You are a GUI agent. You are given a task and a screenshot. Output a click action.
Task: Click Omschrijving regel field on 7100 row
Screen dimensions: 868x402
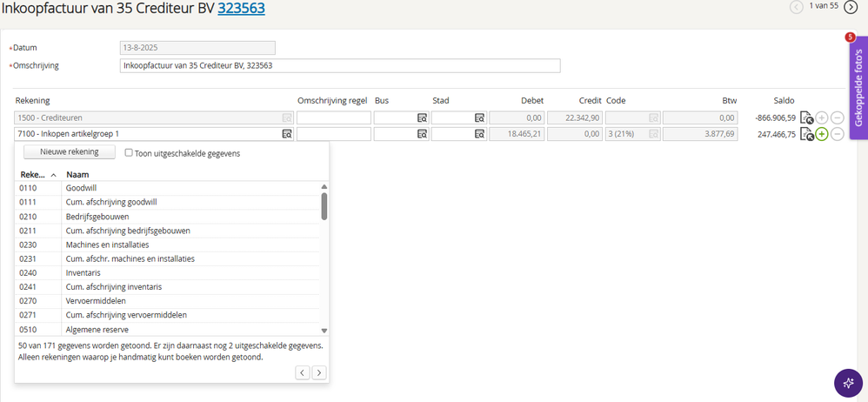click(x=334, y=134)
